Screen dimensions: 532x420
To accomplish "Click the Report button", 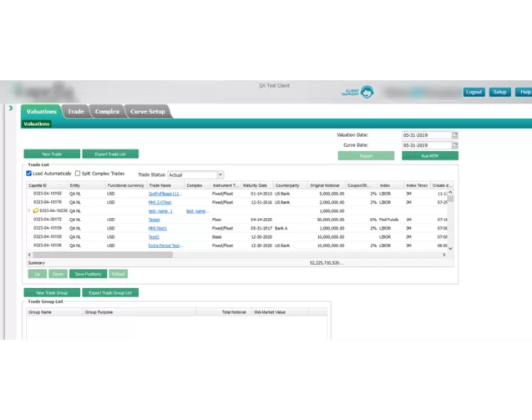I will click(366, 155).
